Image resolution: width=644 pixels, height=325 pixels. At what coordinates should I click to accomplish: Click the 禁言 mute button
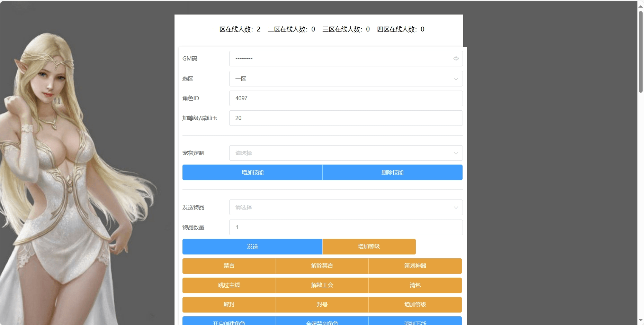tap(229, 266)
